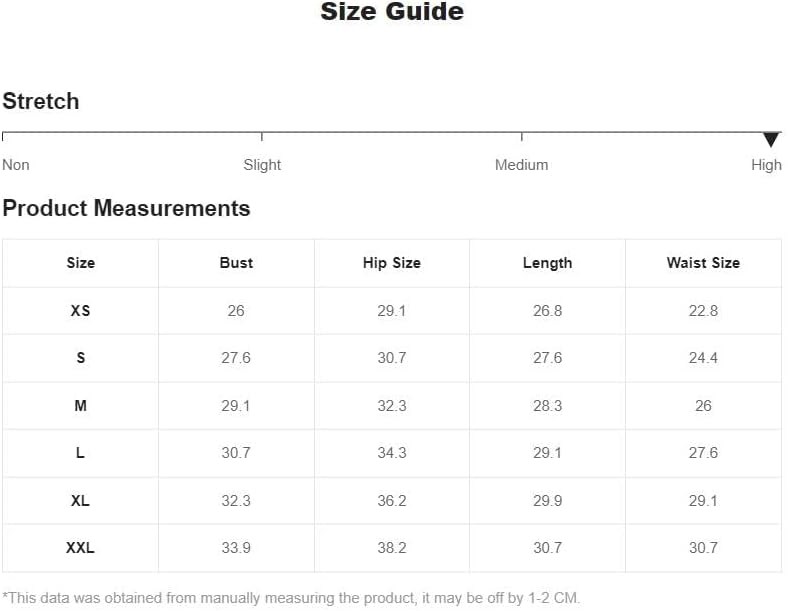Click the XL bust value 32.3
This screenshot has width=788, height=611.
[236, 500]
